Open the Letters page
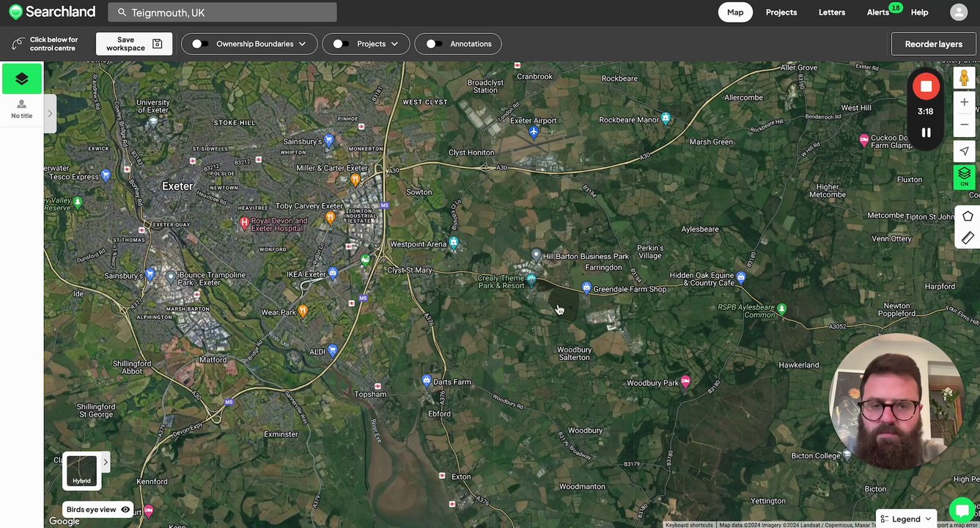Screen dimensions: 980x528 832,12
